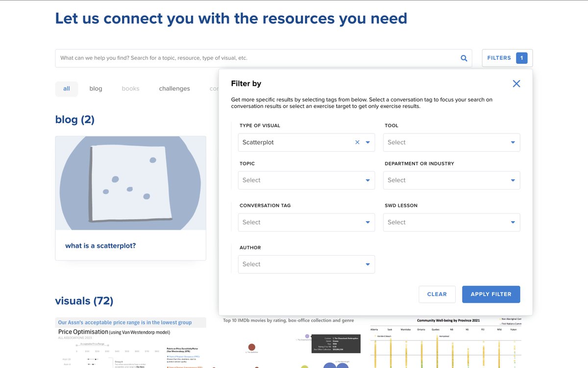The image size is (588, 368).
Task: Open Department or Industry dropdown
Action: click(451, 180)
